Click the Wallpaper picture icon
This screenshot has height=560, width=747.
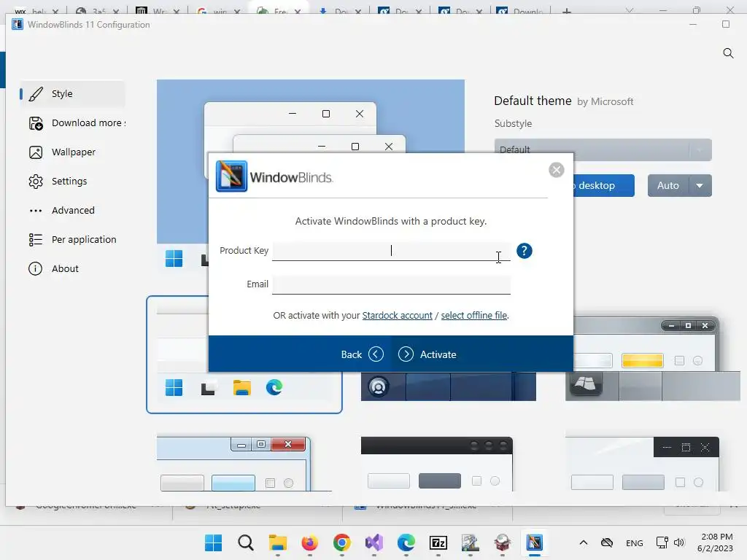(36, 152)
